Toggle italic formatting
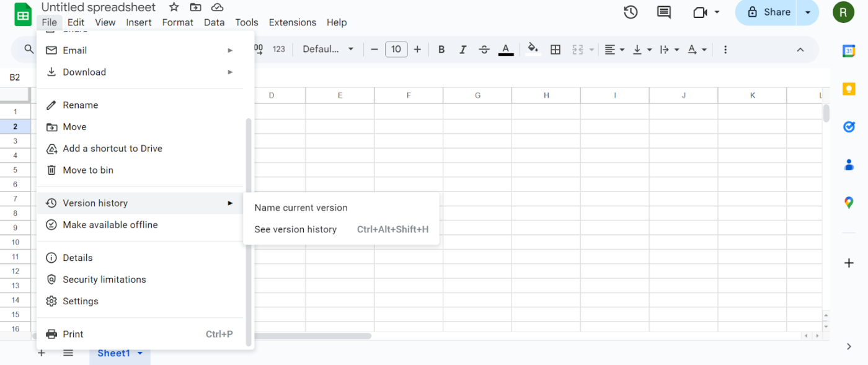This screenshot has height=365, width=868. (x=463, y=50)
